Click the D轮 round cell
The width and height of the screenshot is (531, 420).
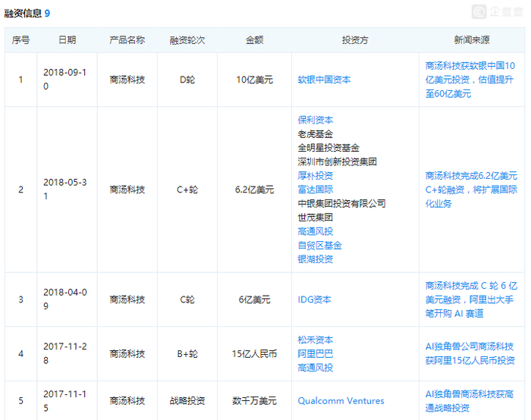(187, 80)
